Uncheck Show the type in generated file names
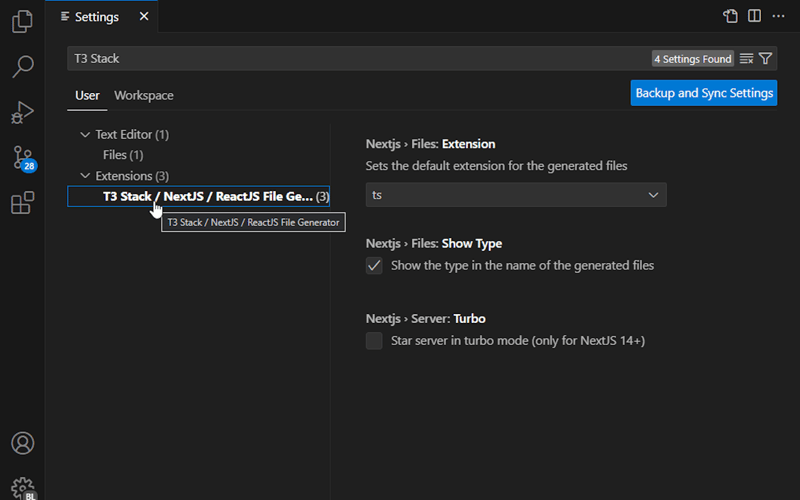Screen dimensions: 800x500 coord(374,266)
